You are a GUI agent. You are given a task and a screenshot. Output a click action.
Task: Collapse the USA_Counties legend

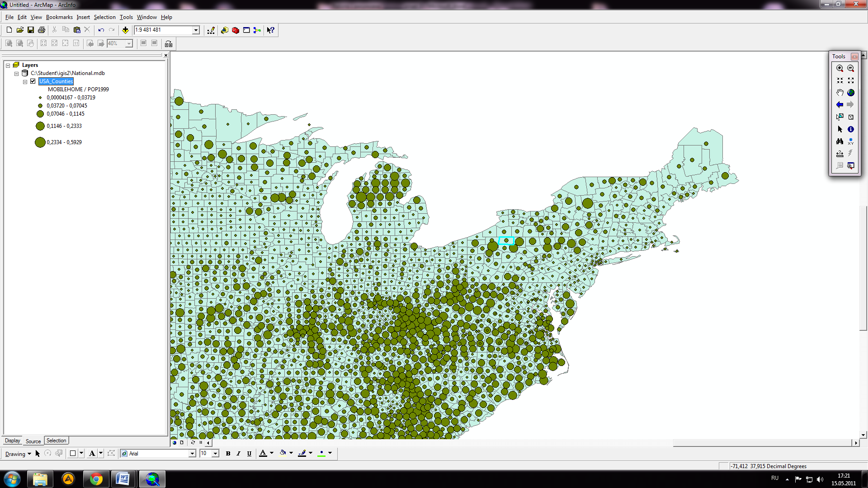[25, 82]
